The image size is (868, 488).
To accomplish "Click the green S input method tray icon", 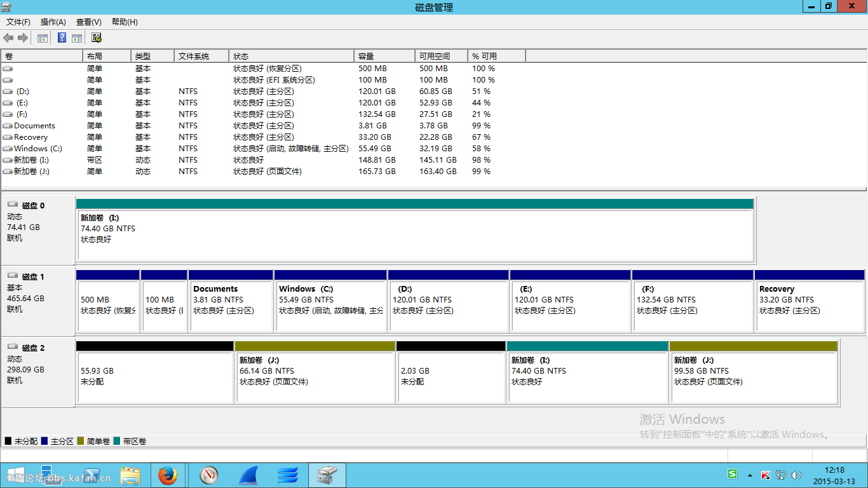I will [733, 475].
